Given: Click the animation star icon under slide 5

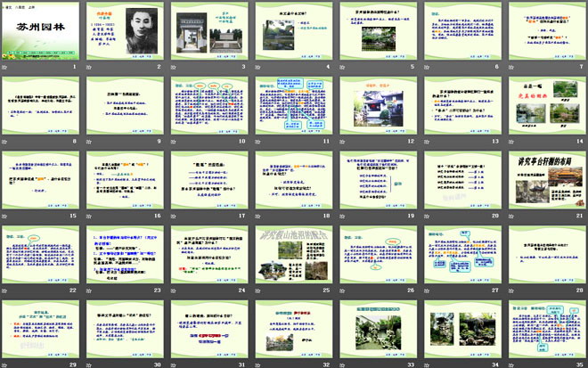Looking at the screenshot, I should pos(342,68).
